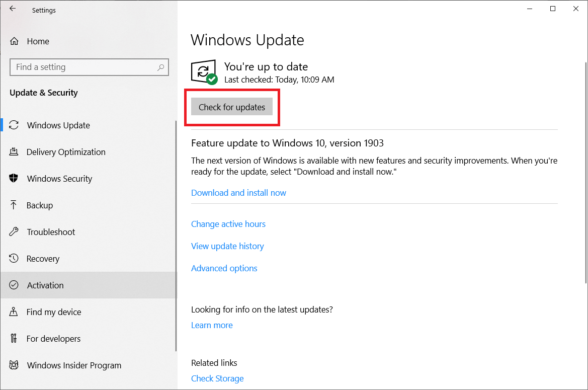
Task: Open View update history link
Action: tap(228, 246)
